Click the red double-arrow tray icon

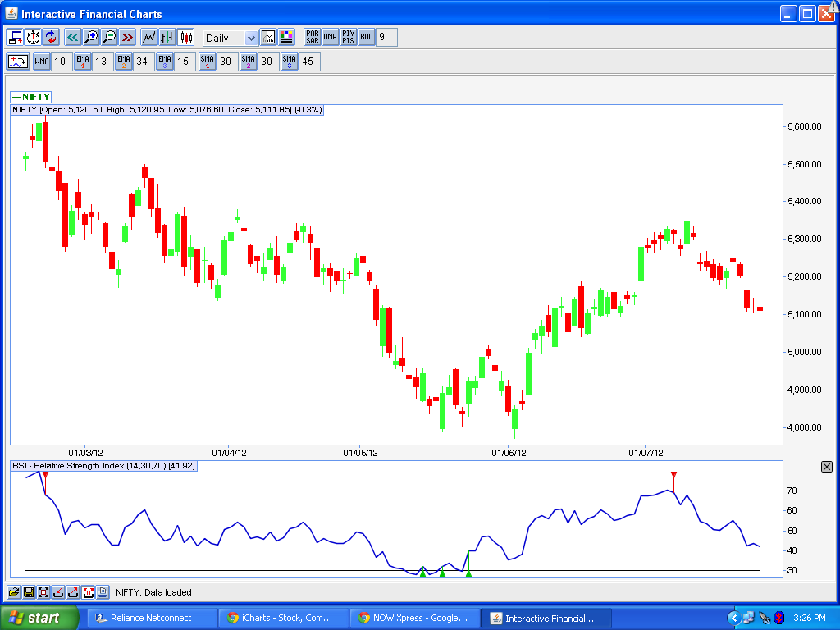[88, 592]
